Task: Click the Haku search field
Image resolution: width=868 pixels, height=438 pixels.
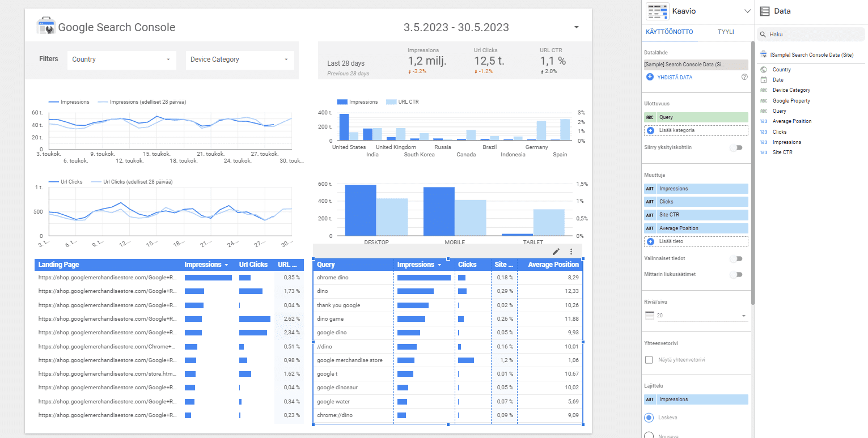Action: tap(812, 34)
